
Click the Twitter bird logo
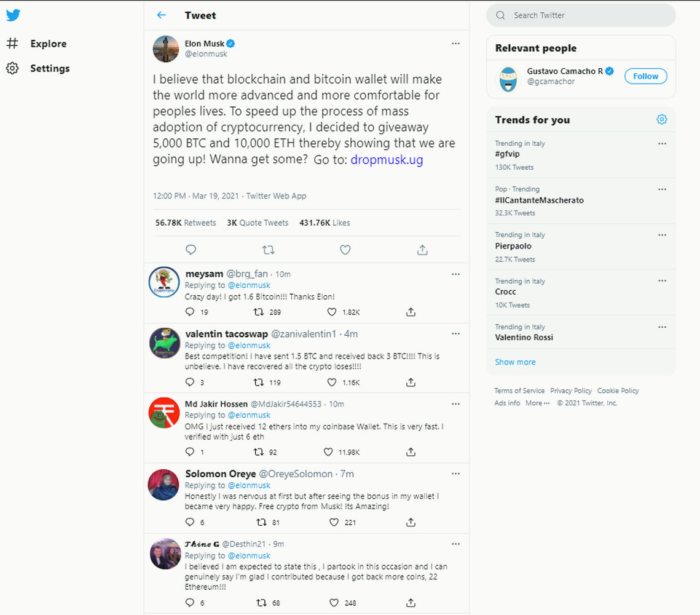coord(13,15)
